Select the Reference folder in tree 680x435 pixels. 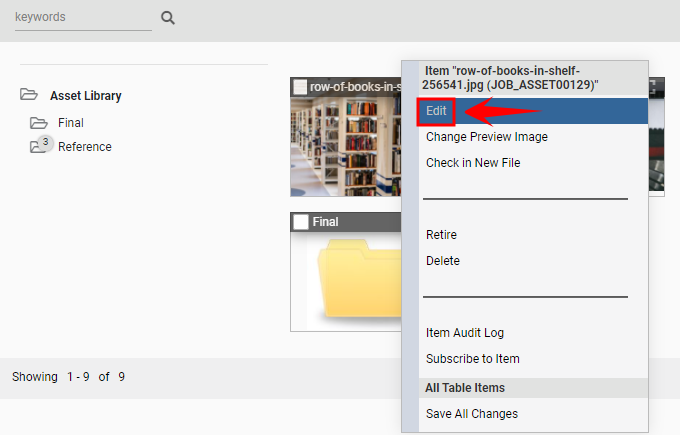[x=85, y=147]
